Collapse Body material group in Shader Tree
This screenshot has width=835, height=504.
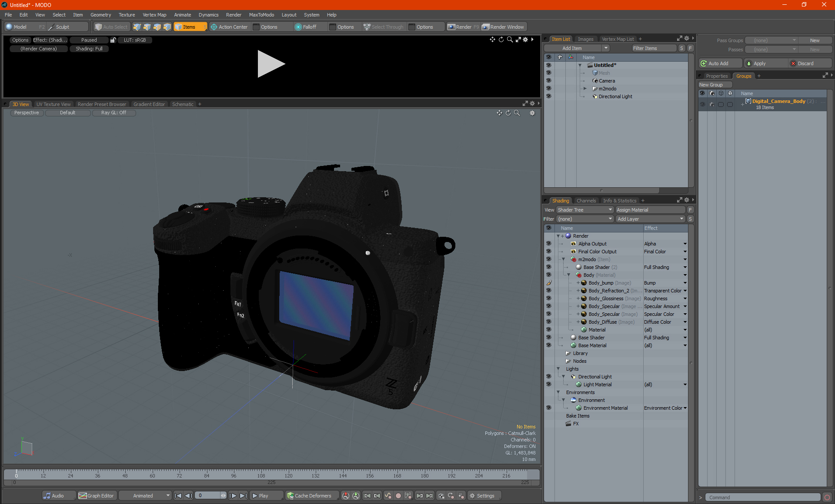[x=568, y=275]
